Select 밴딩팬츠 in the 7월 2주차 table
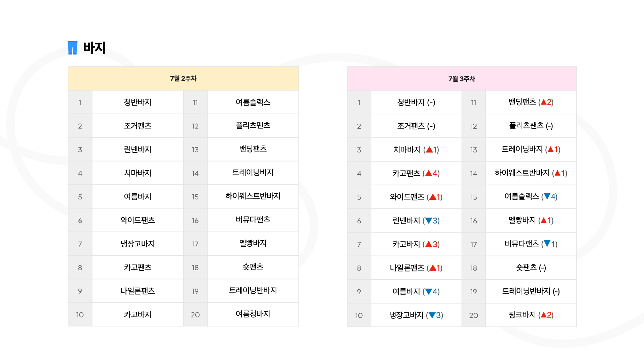644x362 pixels. click(253, 149)
